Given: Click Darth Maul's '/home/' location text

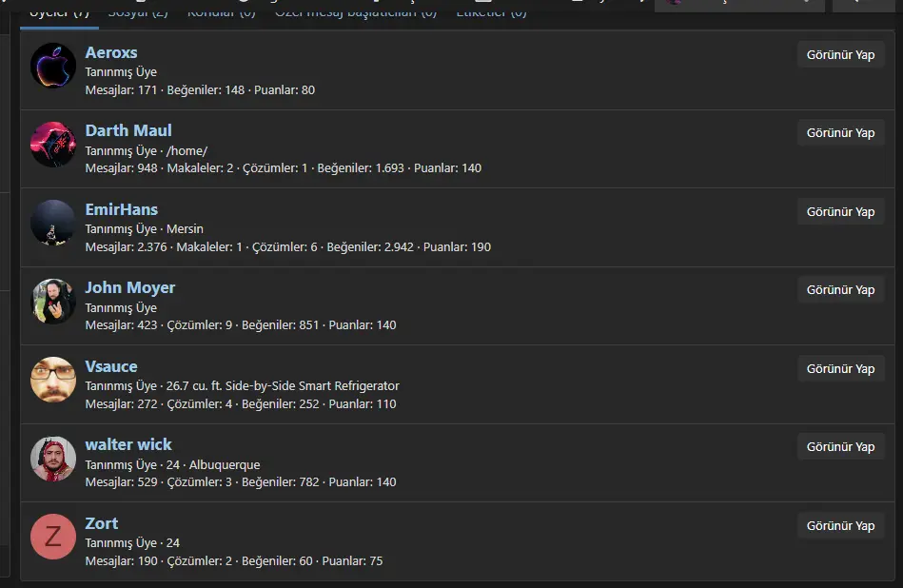Looking at the screenshot, I should click(x=186, y=151).
